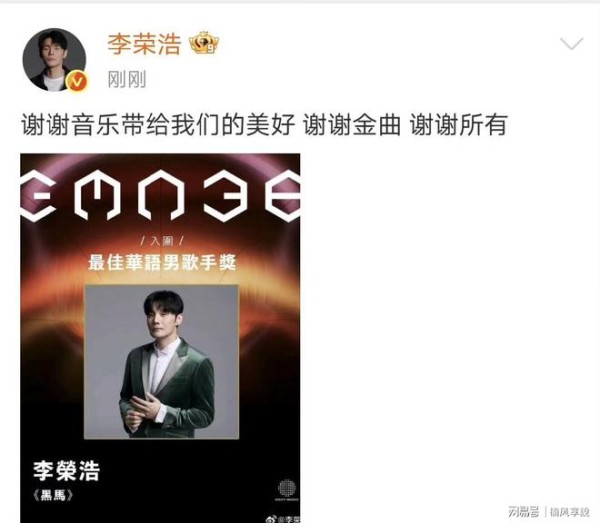Image resolution: width=600 pixels, height=523 pixels.
Task: Open the award nomination poster image
Action: (160, 338)
